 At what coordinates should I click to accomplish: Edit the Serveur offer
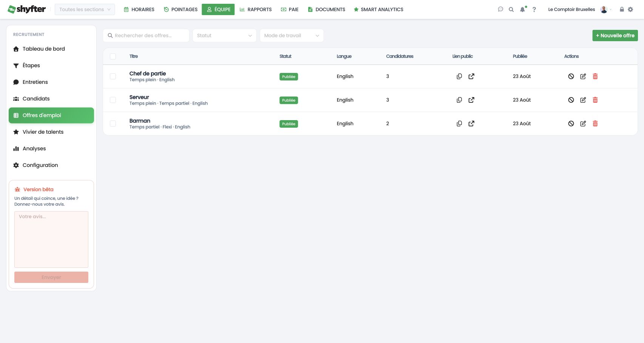point(583,100)
